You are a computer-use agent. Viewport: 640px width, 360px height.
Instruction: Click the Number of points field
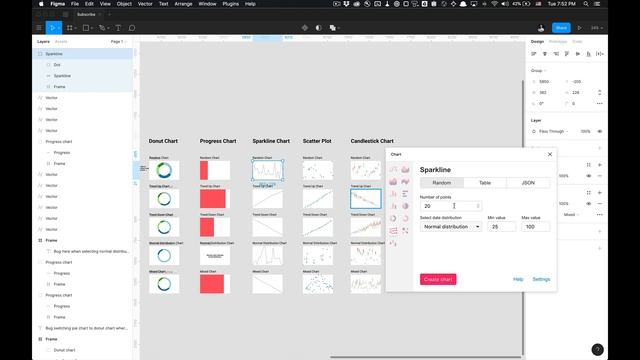tap(451, 206)
